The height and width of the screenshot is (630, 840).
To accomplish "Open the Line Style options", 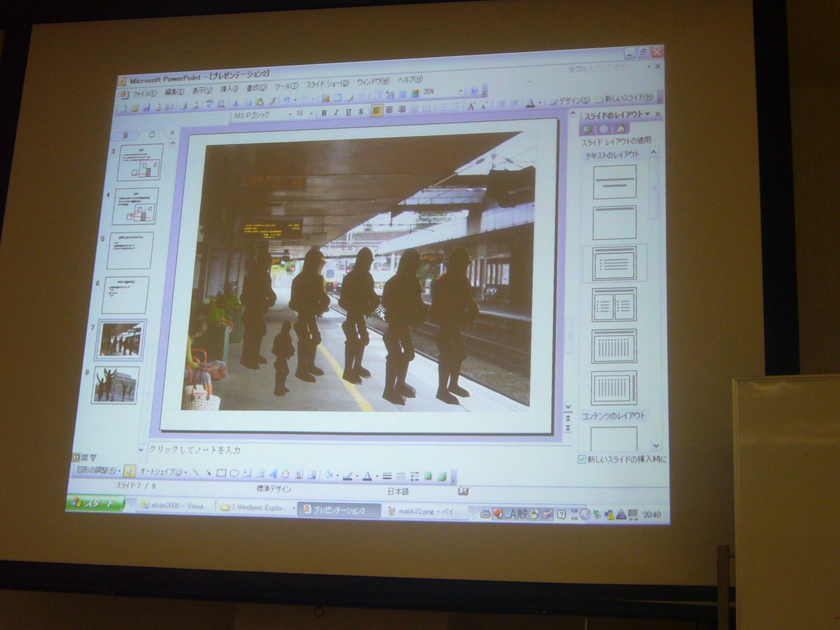I will coord(387,476).
